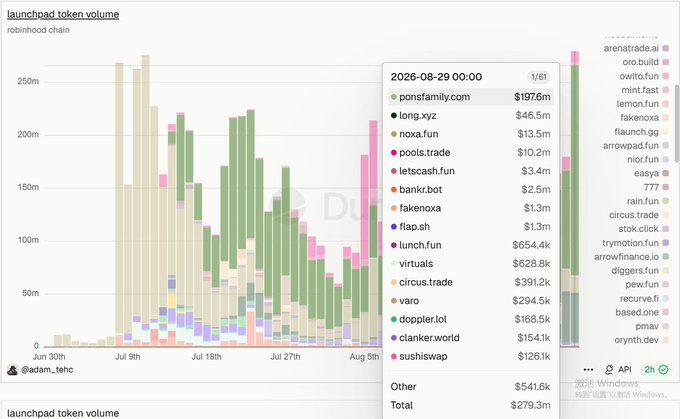Click virtuals row in tooltip
680x419 pixels.
pos(471,264)
